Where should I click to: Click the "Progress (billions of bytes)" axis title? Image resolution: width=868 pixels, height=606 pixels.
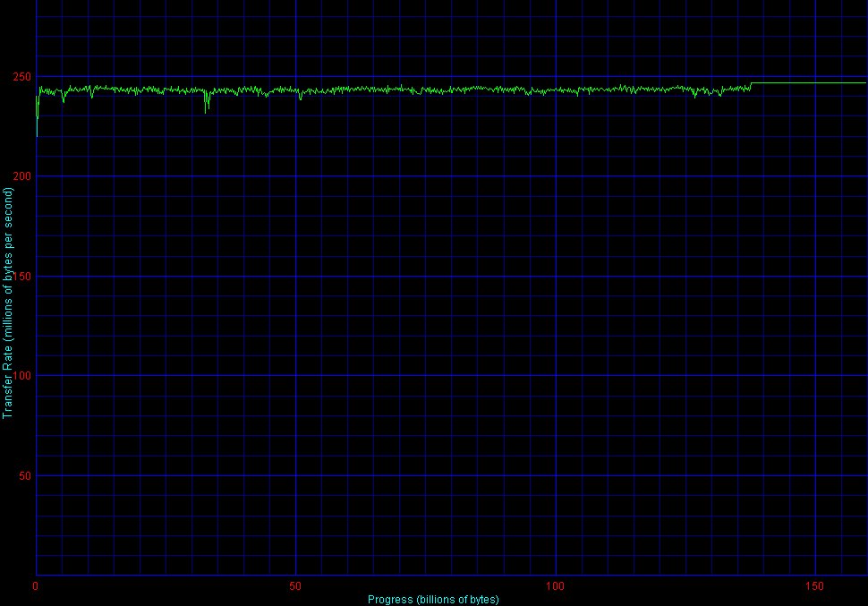433,600
